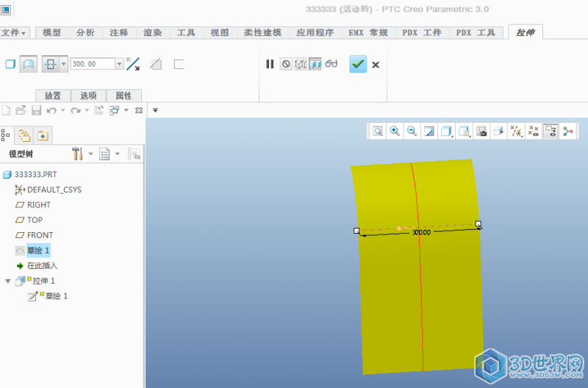
Task: Toggle the unattached preview mode
Action: click(301, 64)
